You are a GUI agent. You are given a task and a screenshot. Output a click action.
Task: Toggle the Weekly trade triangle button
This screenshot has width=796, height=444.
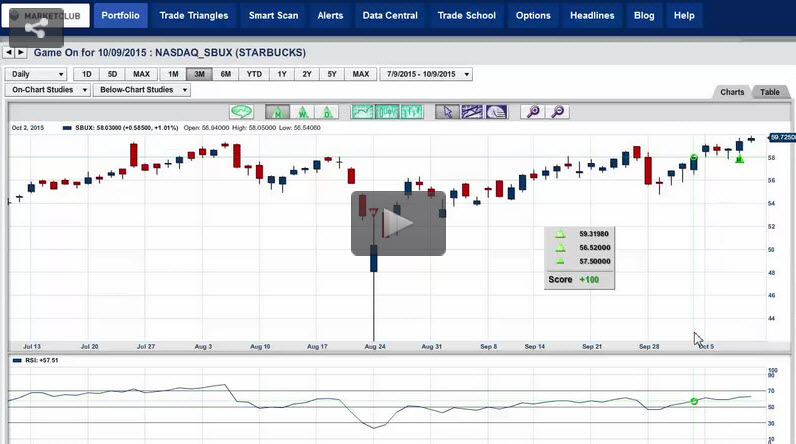pos(303,112)
